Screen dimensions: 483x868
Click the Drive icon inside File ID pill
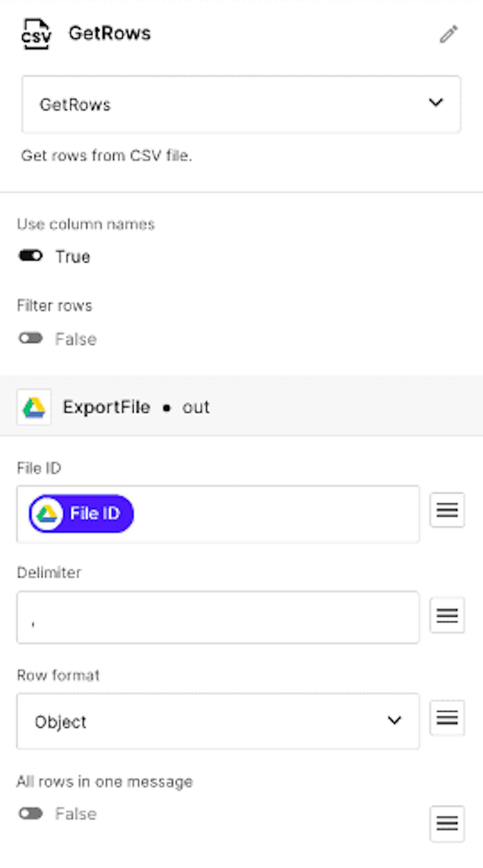point(47,514)
